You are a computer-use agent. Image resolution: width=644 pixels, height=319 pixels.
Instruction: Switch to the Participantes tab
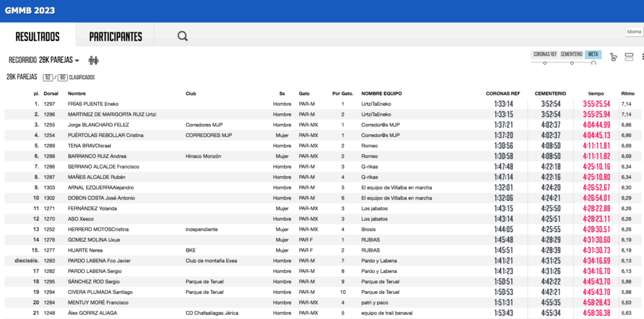click(x=116, y=36)
